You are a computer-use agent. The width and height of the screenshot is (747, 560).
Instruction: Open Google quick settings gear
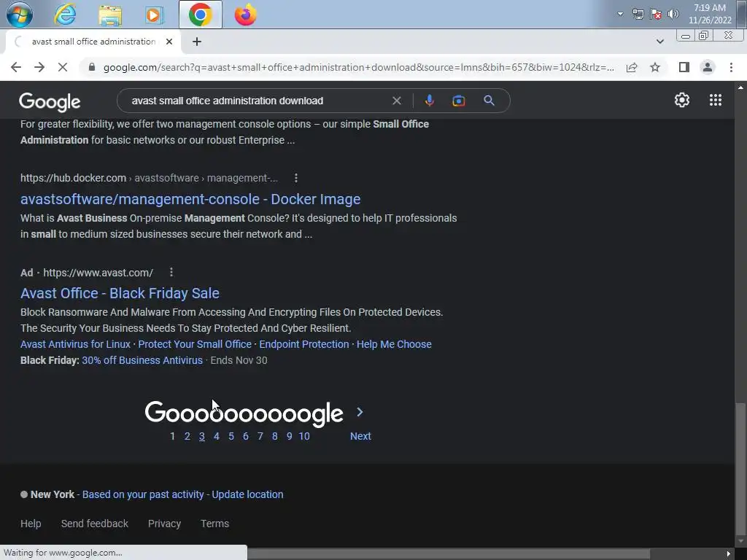coord(682,100)
